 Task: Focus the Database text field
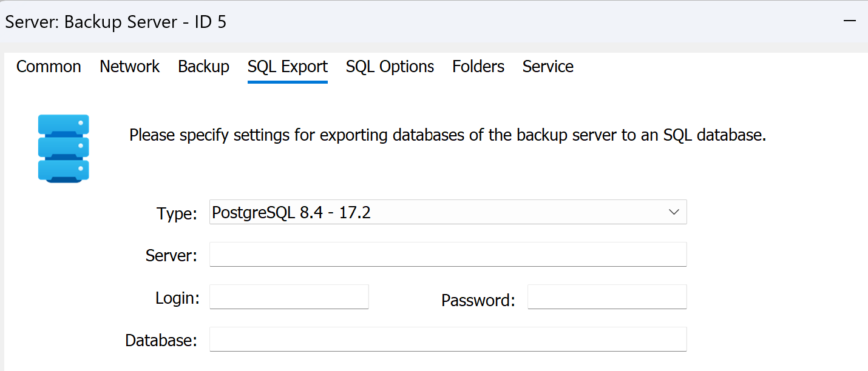tap(447, 339)
